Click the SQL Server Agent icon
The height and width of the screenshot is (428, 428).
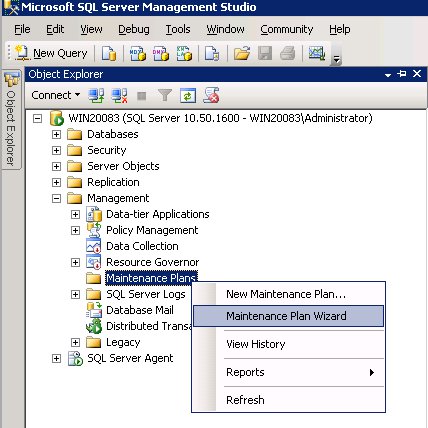coord(75,358)
